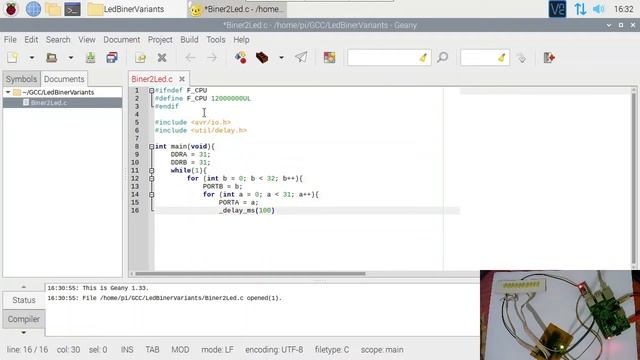Toggle fold marker at line 14 for loop
This screenshot has width=640, height=360.
coord(151,195)
